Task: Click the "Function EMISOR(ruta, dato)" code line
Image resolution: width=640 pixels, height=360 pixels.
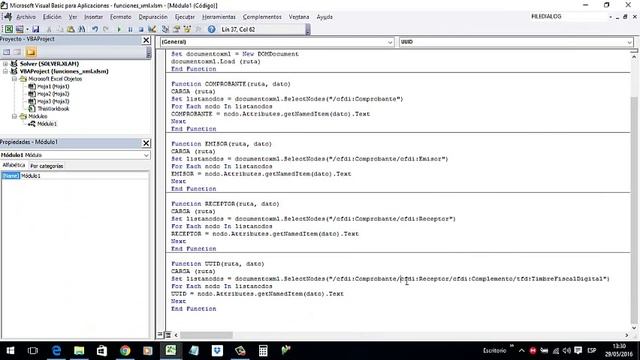Action: pyautogui.click(x=221, y=144)
